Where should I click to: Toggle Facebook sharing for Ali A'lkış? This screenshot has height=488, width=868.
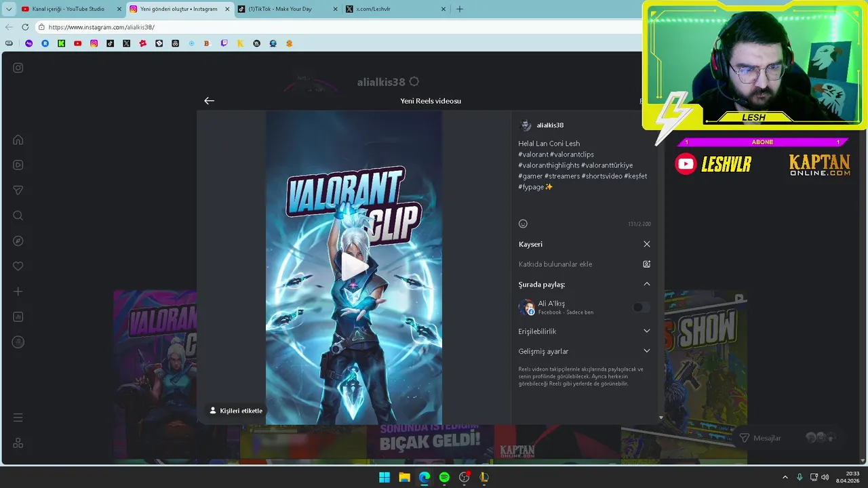[x=641, y=307]
